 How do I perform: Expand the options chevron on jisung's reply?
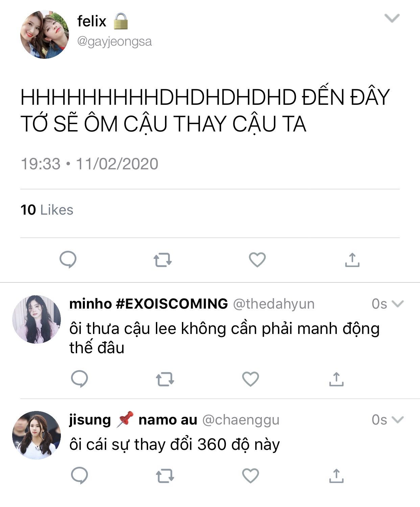click(x=398, y=420)
